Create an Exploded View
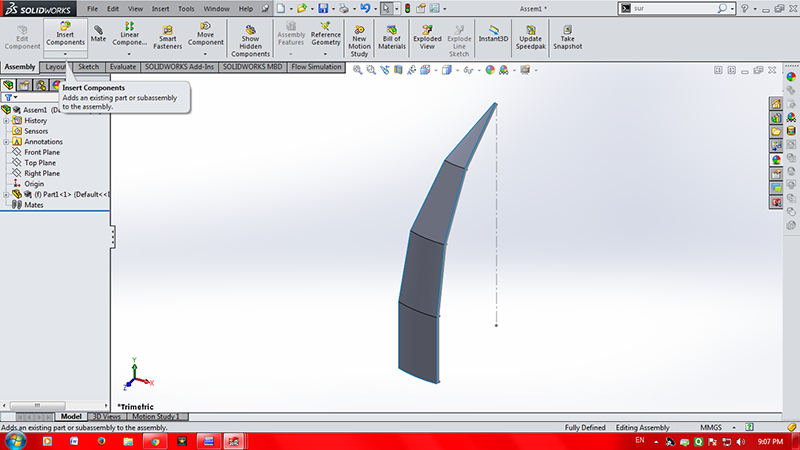Viewport: 800px width, 450px height. point(427,38)
